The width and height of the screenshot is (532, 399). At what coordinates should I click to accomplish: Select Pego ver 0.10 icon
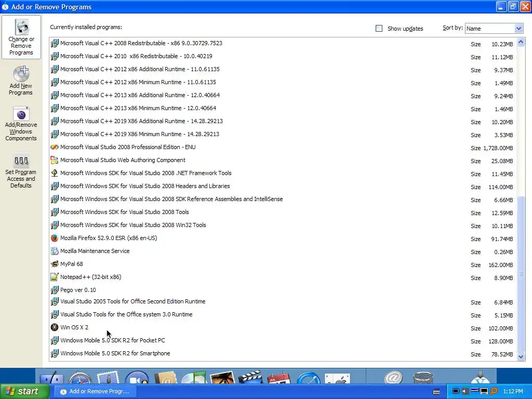tap(54, 290)
